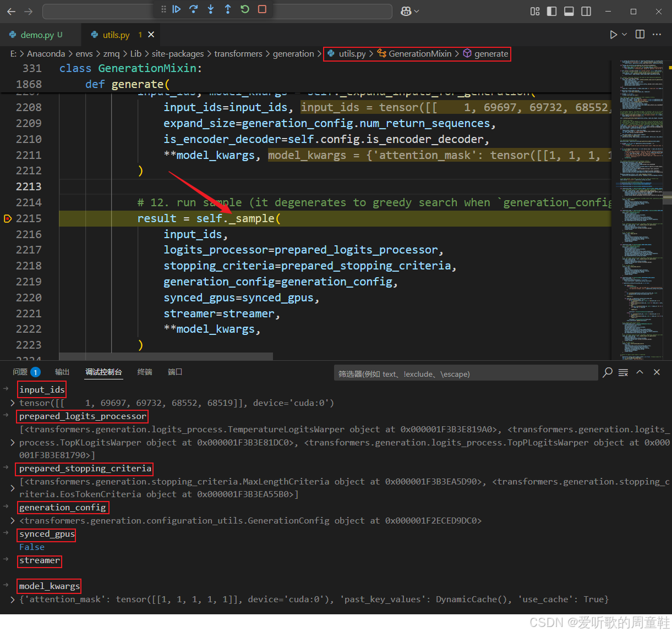672x633 pixels.
Task: Click the breakpoint glyph at line 2215
Action: coord(8,218)
